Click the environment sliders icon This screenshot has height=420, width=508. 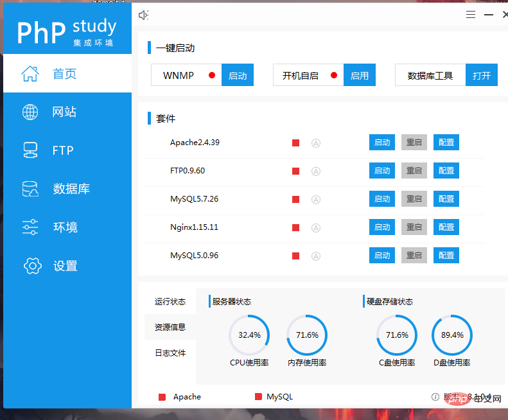30,227
